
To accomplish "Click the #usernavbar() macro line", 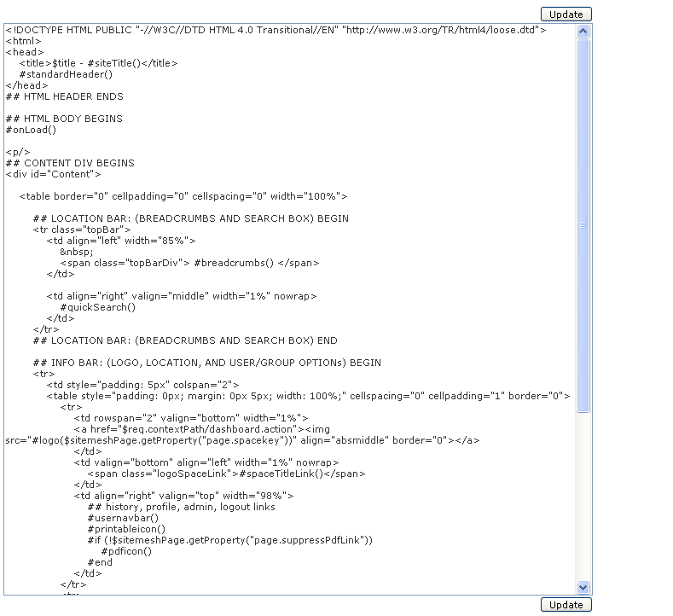I will click(x=123, y=518).
